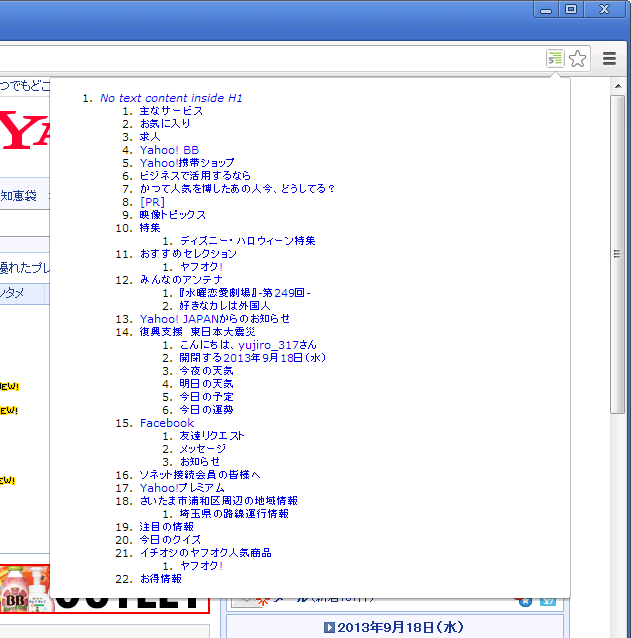
Task: Bookmark this page with the star icon
Action: pyautogui.click(x=577, y=59)
